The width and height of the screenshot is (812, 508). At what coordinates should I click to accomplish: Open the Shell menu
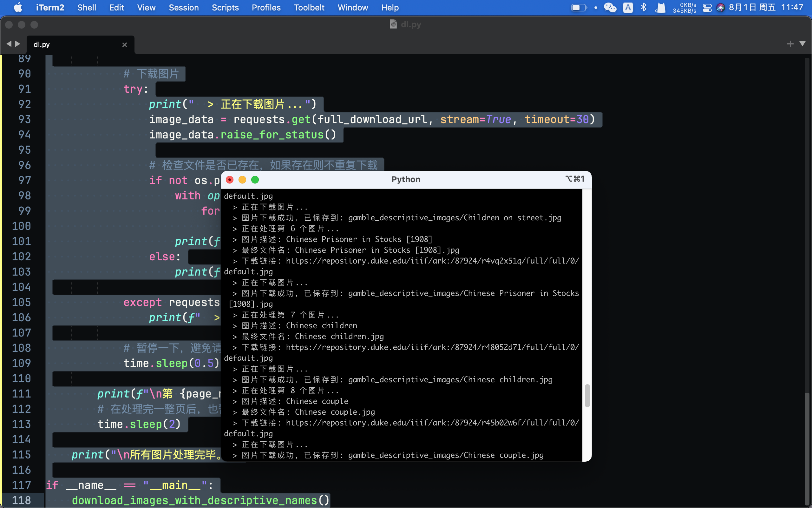point(87,7)
